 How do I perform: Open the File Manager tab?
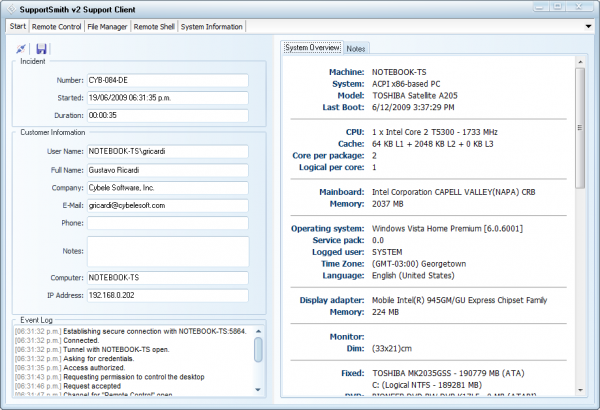107,27
